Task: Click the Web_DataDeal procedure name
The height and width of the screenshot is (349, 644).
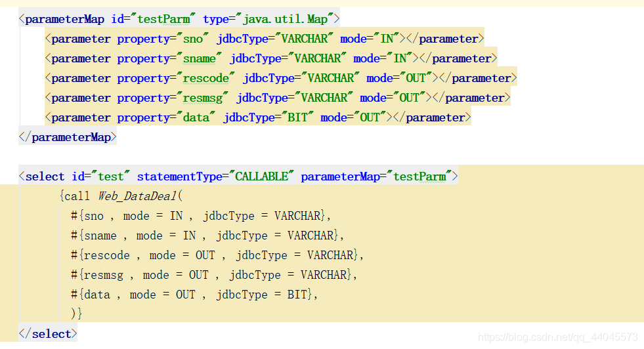Action: [x=138, y=196]
